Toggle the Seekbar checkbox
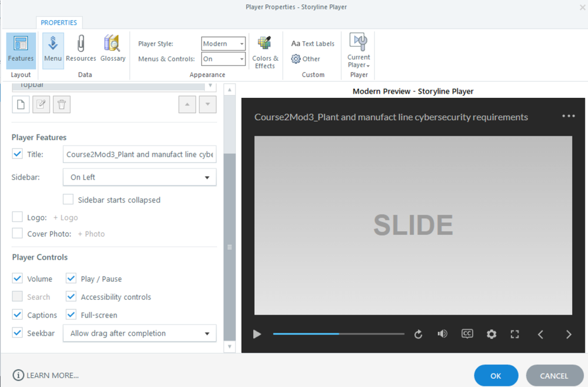This screenshot has height=387, width=588. [x=18, y=333]
